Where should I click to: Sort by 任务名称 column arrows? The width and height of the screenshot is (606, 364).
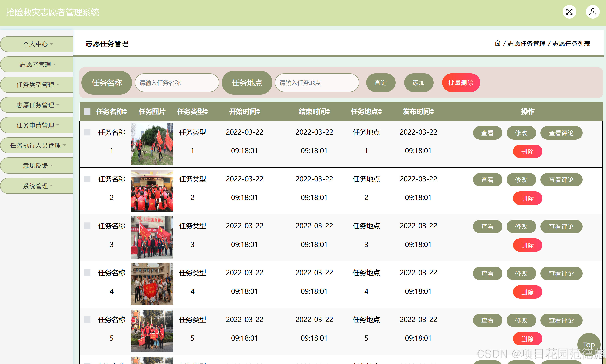point(125,112)
